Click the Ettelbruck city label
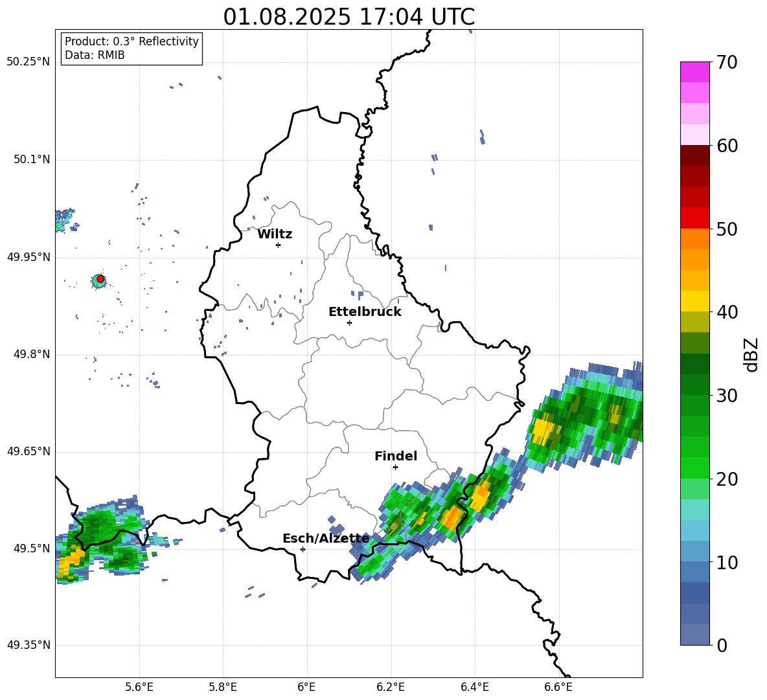The image size is (767, 700). point(365,312)
